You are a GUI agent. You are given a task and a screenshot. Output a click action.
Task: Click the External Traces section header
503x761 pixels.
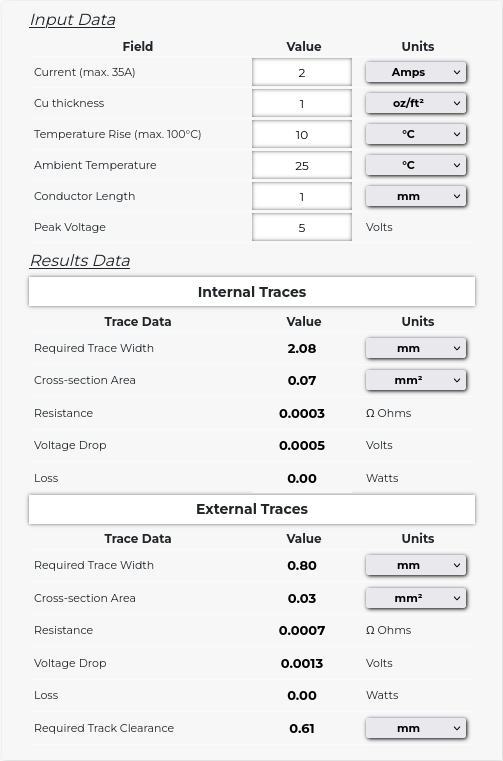point(252,509)
